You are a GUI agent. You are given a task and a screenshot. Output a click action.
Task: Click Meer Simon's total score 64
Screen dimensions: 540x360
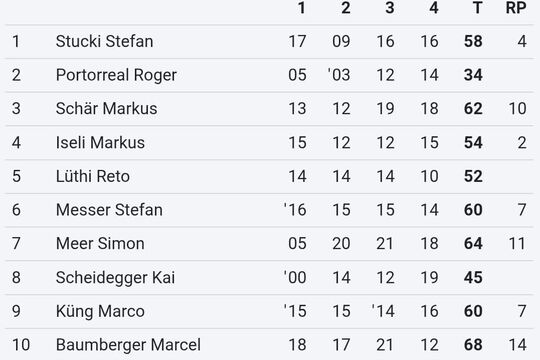[x=473, y=244]
